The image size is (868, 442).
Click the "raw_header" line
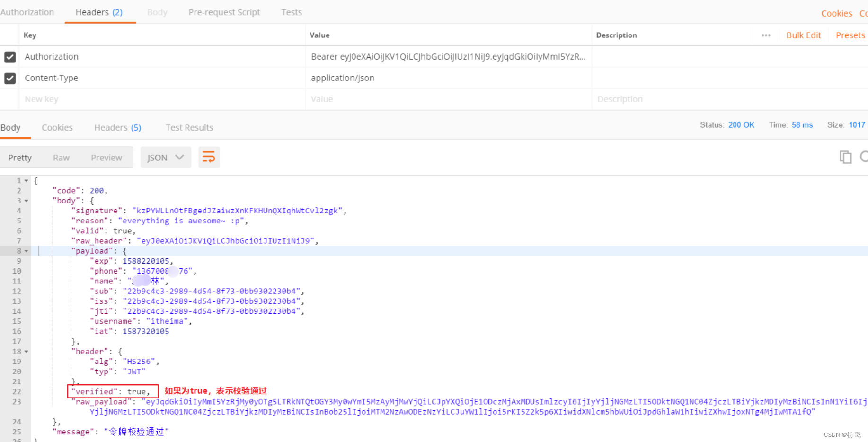pos(195,241)
